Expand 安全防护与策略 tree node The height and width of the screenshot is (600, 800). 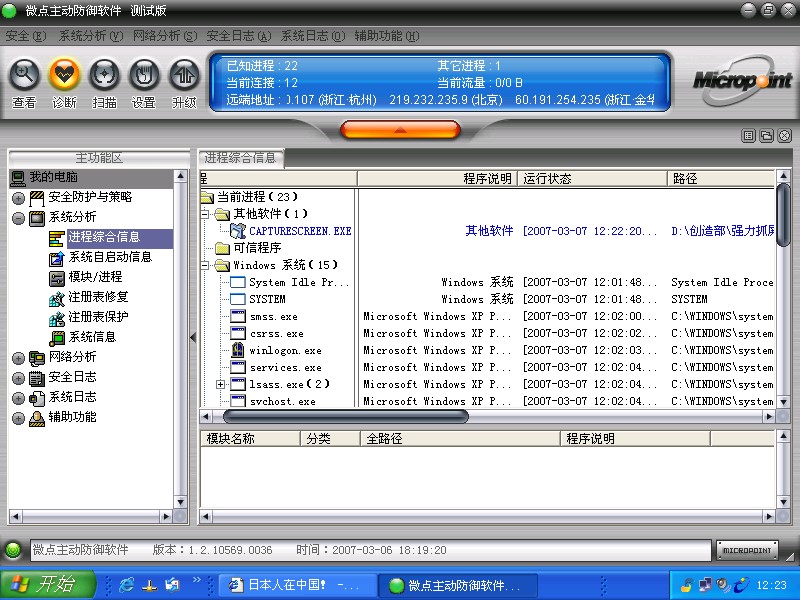click(x=18, y=198)
